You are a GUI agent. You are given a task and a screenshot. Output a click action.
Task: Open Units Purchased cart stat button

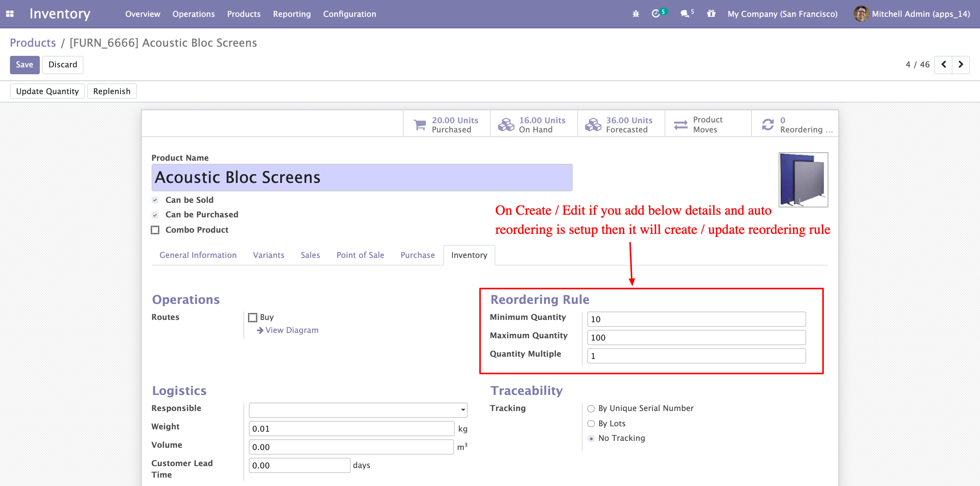pos(447,124)
